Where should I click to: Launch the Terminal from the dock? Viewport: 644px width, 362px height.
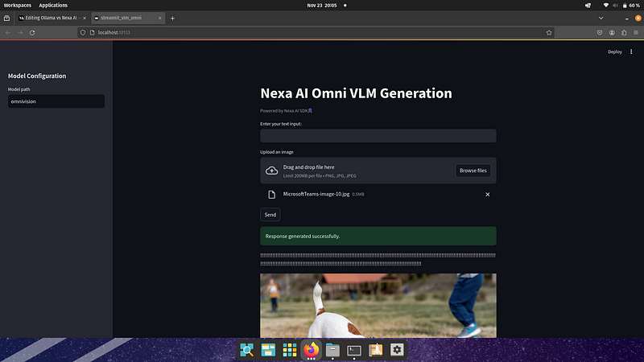point(354,350)
